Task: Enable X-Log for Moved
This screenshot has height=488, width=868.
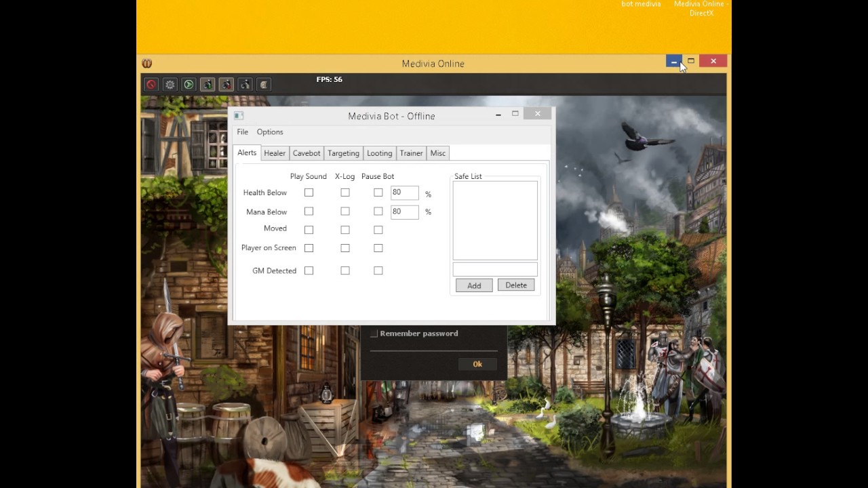Action: pos(345,230)
